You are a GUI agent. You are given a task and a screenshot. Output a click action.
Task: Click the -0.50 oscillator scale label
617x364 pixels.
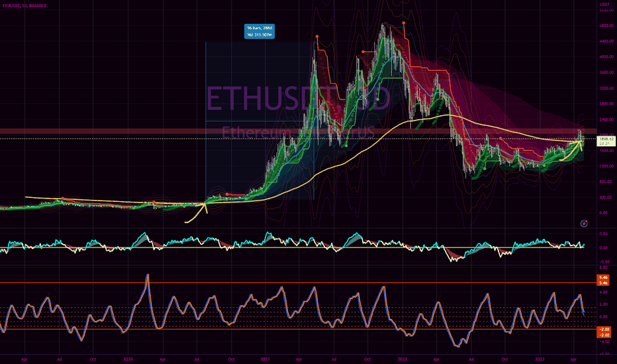(x=602, y=261)
